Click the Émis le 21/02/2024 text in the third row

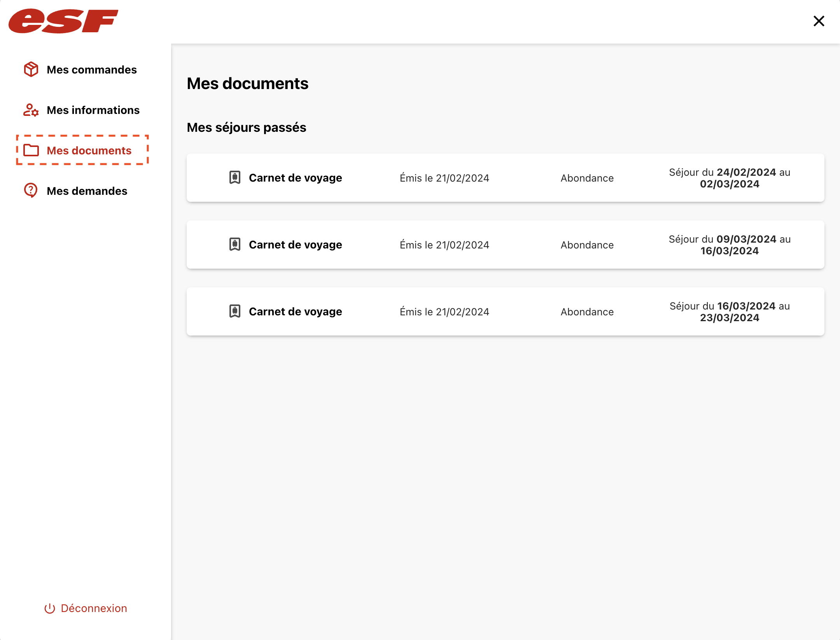coord(444,312)
